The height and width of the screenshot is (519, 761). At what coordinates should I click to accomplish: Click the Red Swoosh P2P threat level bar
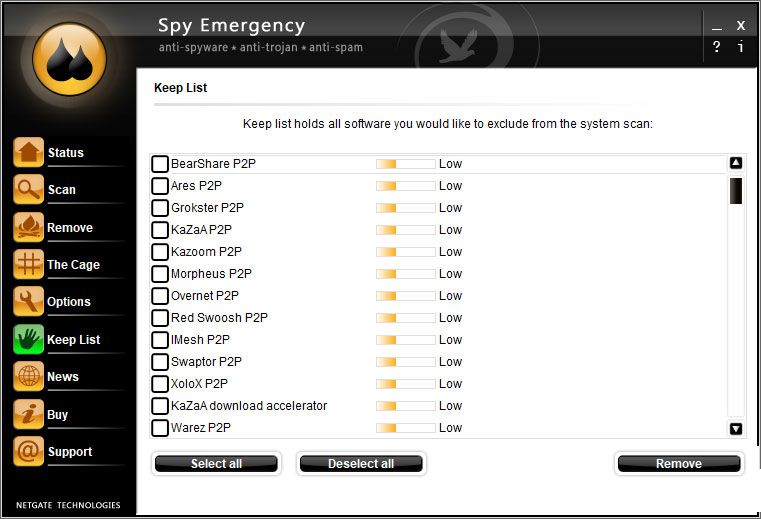coord(405,318)
